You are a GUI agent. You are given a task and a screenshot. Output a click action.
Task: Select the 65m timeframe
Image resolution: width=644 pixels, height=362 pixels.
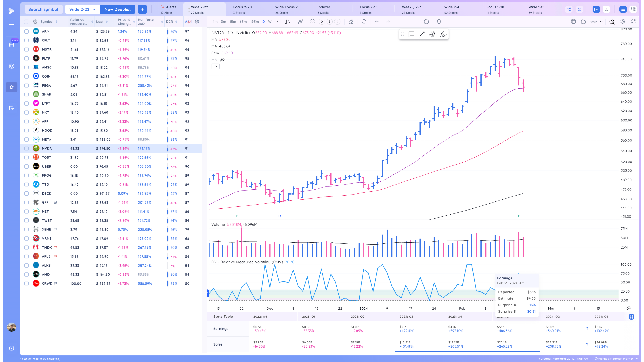point(243,22)
